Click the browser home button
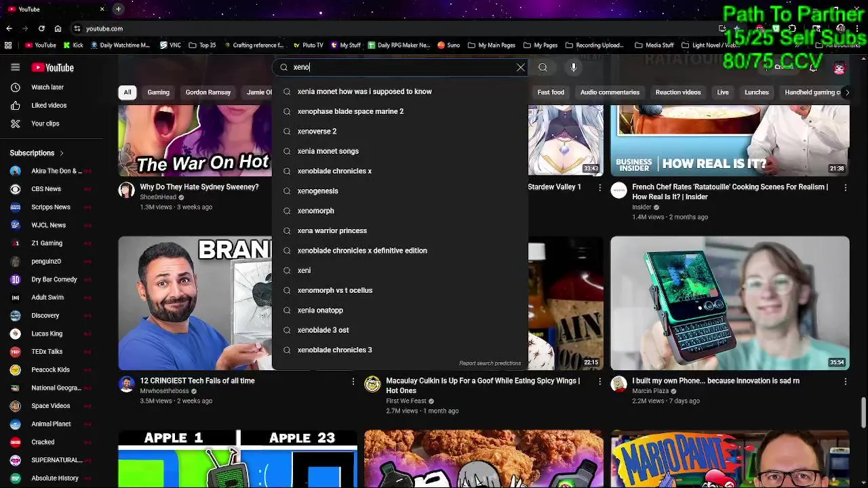This screenshot has width=868, height=488. pos(58,28)
